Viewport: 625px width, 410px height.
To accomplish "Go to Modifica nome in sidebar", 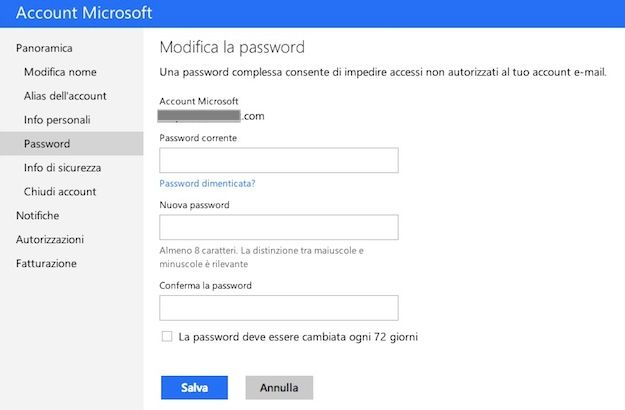I will [x=60, y=72].
